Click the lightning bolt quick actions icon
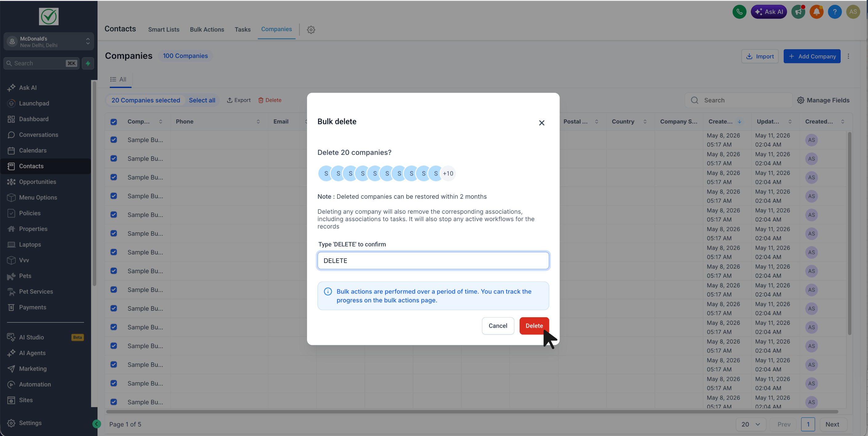This screenshot has height=436, width=868. (88, 63)
